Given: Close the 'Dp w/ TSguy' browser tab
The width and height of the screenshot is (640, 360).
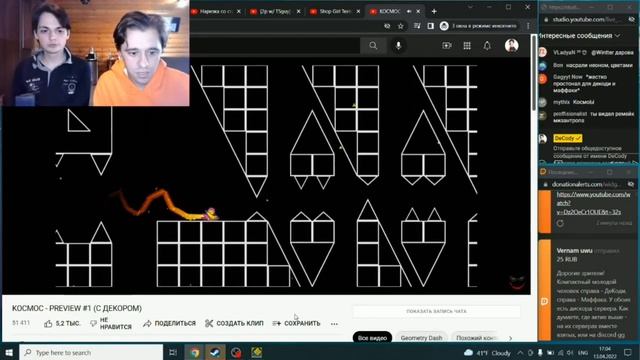Looking at the screenshot, I should [298, 11].
